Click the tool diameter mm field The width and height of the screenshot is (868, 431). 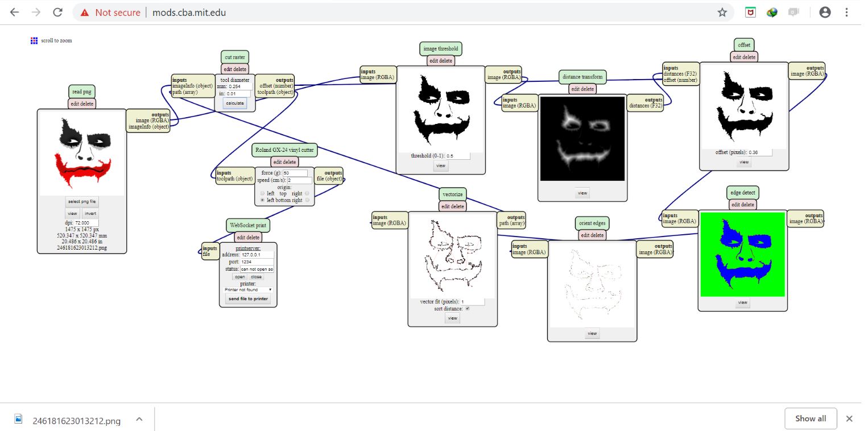(239, 86)
